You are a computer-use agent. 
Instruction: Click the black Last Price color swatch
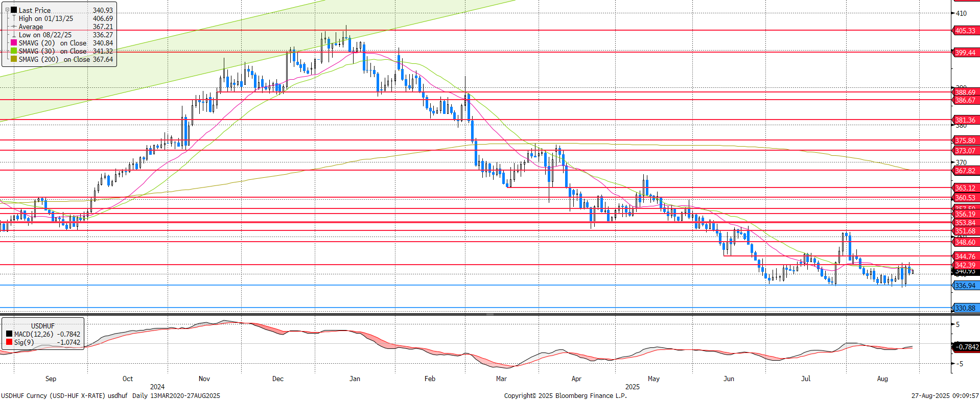(14, 10)
